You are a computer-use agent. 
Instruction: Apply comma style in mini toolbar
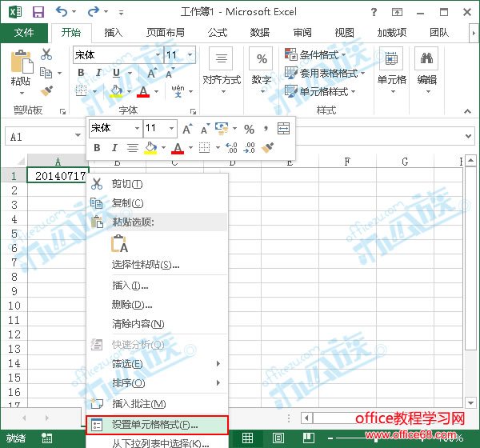pyautogui.click(x=266, y=128)
